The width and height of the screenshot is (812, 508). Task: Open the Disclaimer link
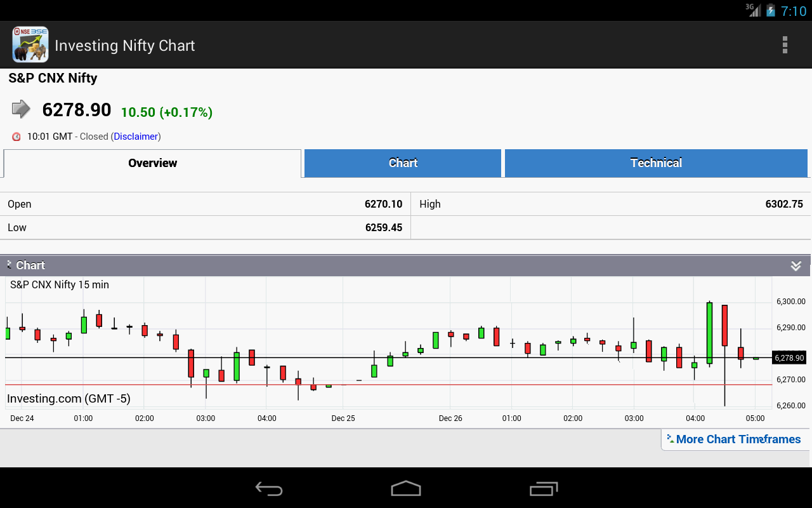(x=136, y=137)
